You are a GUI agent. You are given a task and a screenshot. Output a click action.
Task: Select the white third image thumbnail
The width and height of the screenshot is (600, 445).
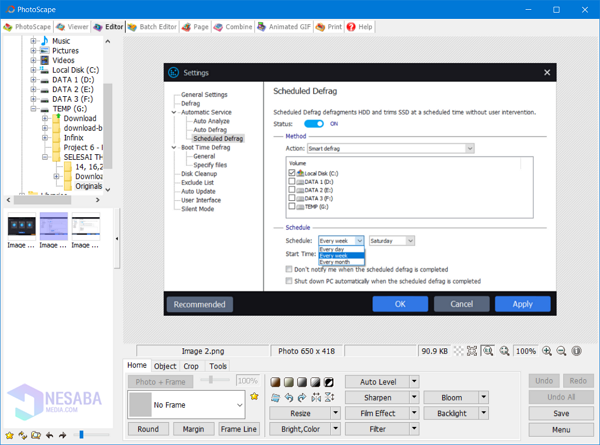point(86,227)
